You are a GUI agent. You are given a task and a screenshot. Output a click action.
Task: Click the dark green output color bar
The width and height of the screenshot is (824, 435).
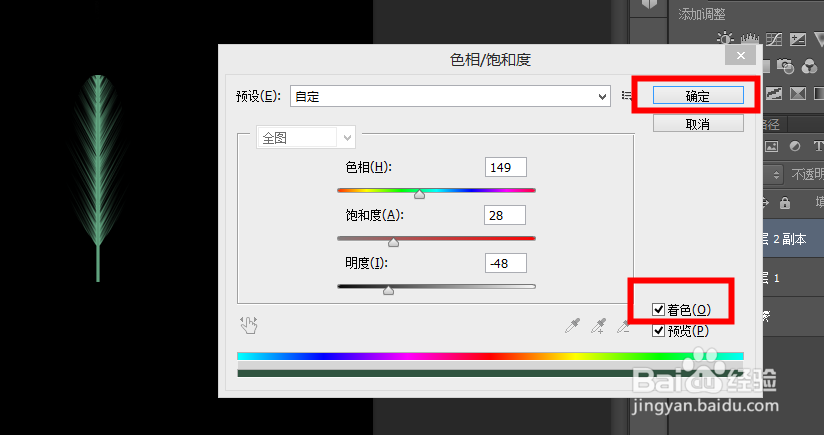490,374
